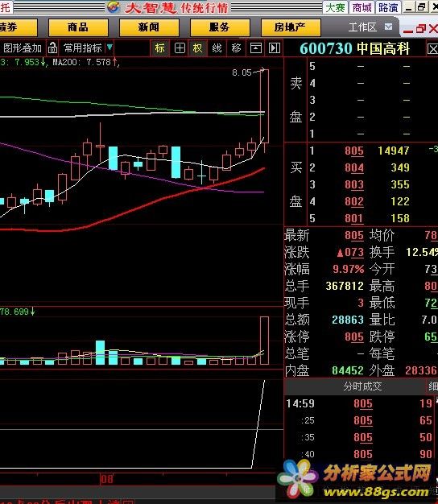Click buy level 3 volume 355
Screen dimensions: 438x504
pyautogui.click(x=400, y=184)
